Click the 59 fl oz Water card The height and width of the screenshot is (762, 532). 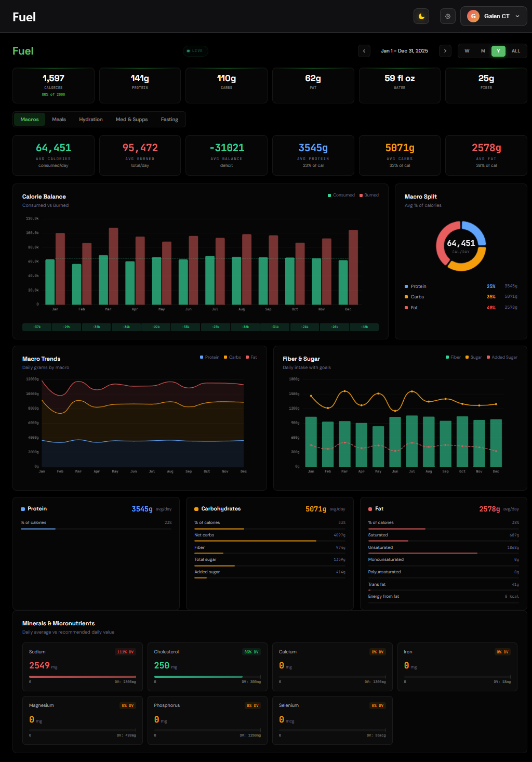pos(400,85)
